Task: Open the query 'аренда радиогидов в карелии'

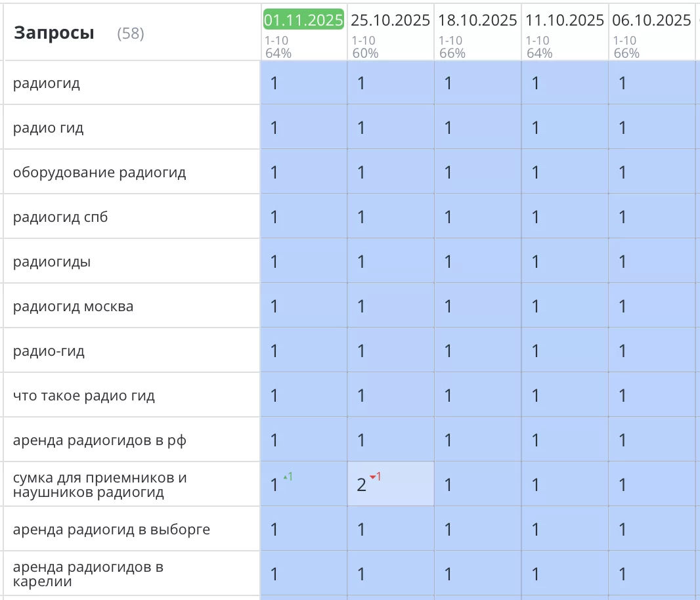Action: coord(88,574)
